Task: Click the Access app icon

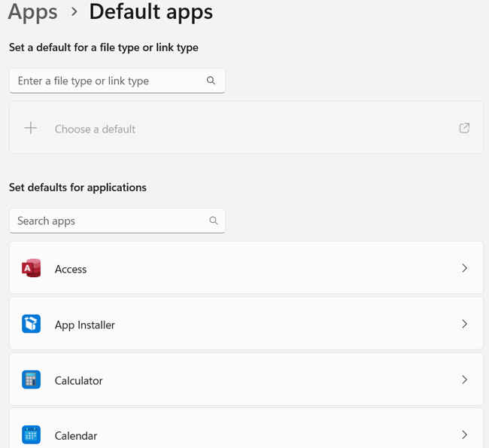Action: (x=31, y=268)
